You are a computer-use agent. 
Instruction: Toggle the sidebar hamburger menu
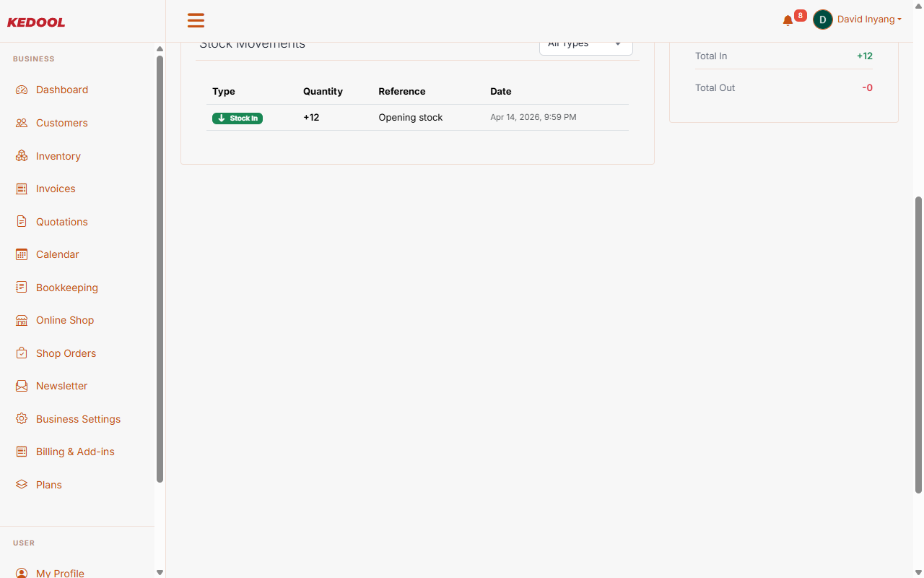(x=196, y=20)
